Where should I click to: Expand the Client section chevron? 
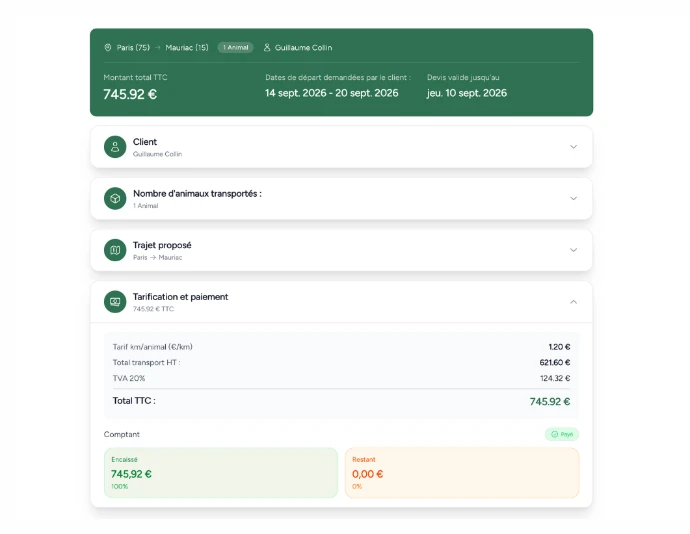click(573, 147)
